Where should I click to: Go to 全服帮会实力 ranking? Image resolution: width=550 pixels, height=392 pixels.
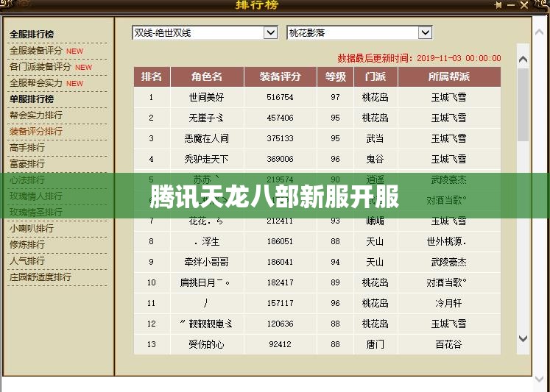[35, 83]
